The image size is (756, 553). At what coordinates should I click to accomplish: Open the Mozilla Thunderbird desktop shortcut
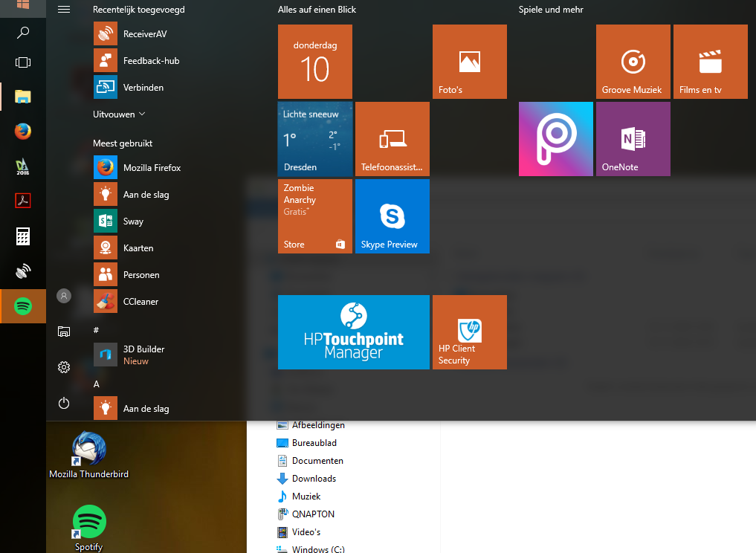[88, 455]
